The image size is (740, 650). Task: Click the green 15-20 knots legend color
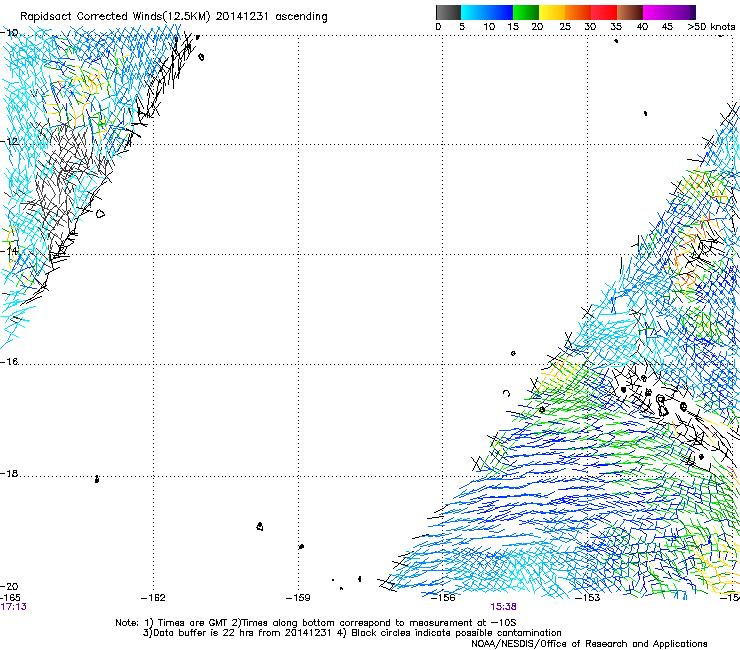526,12
